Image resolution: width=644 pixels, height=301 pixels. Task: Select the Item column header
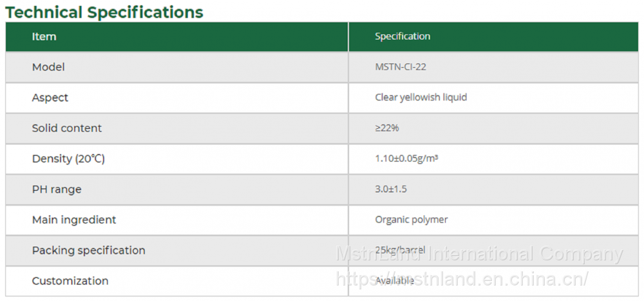click(44, 37)
